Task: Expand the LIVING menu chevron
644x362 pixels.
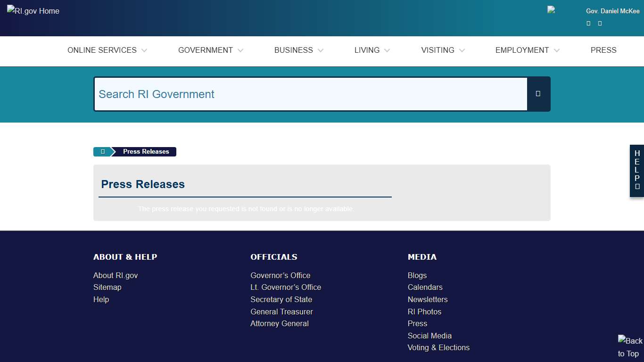Action: pyautogui.click(x=388, y=50)
